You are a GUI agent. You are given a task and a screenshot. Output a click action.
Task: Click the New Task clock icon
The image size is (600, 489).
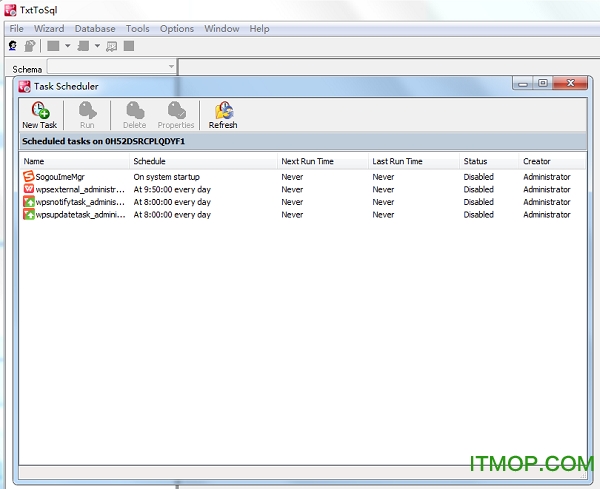[40, 110]
